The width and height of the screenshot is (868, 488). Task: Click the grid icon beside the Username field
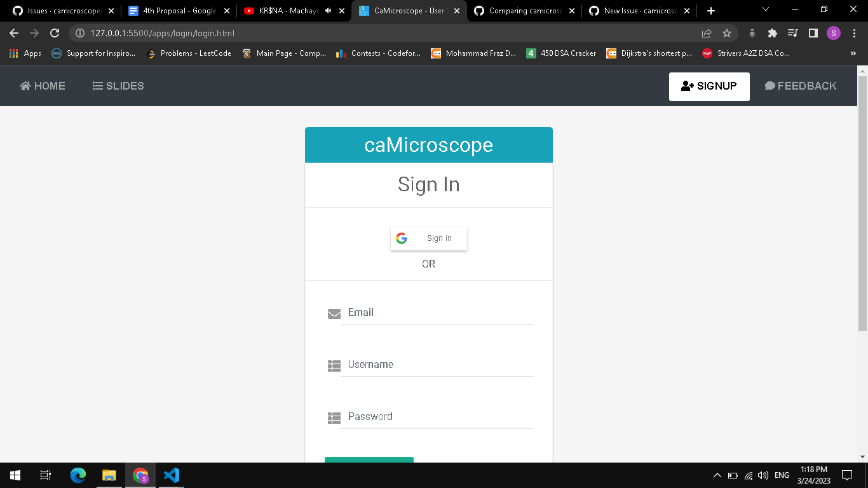pos(334,365)
